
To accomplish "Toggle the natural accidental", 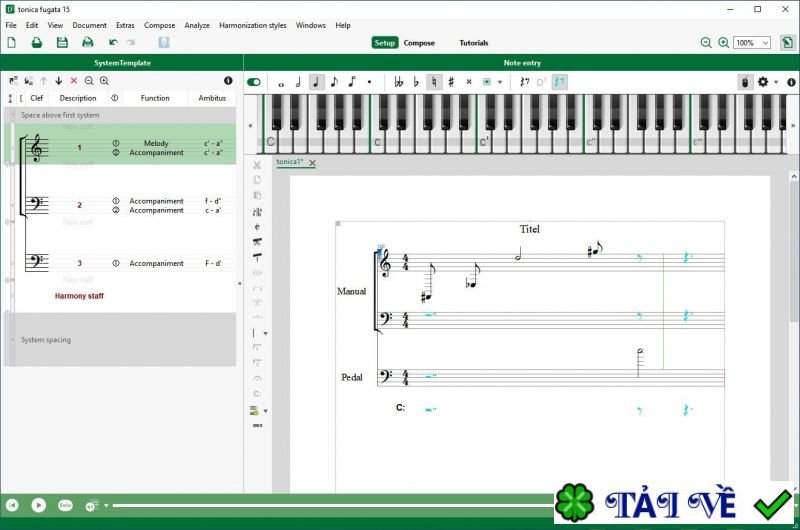I will pos(434,82).
